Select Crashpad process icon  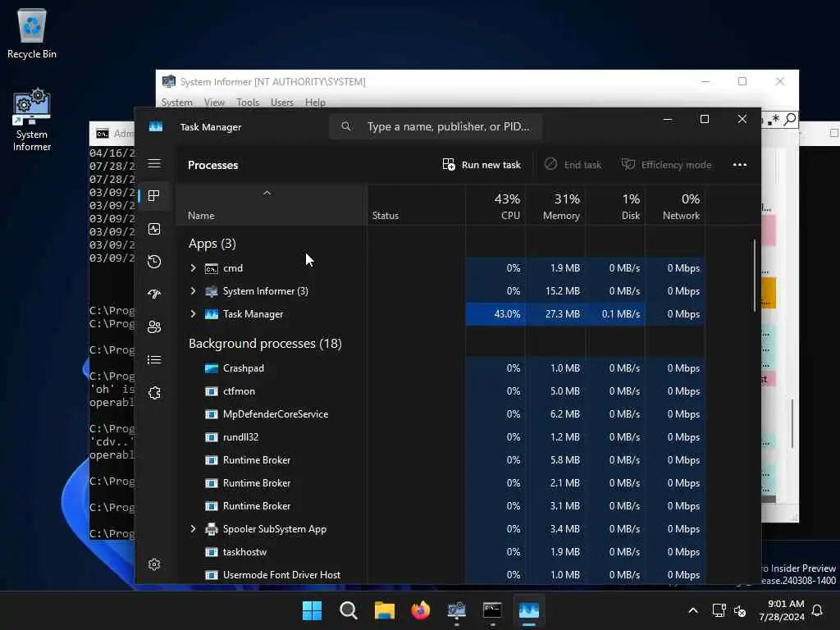coord(212,368)
